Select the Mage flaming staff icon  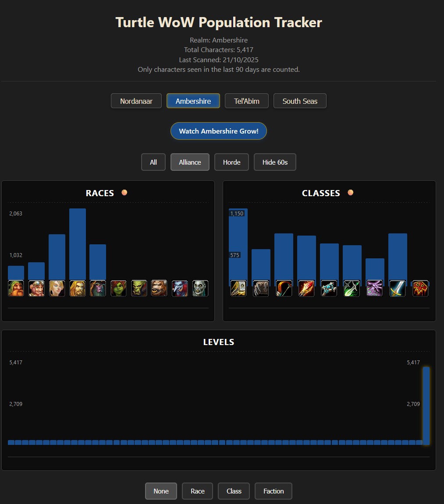[x=306, y=288]
